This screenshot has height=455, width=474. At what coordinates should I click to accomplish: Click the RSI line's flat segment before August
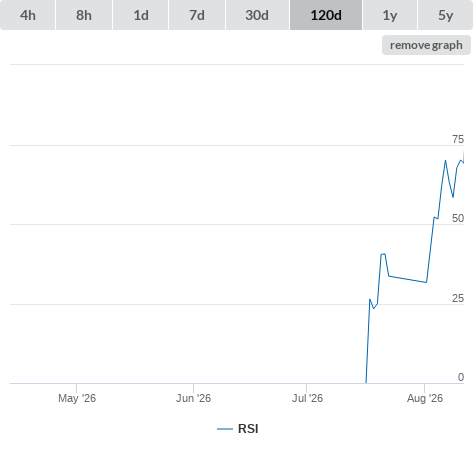click(x=408, y=279)
